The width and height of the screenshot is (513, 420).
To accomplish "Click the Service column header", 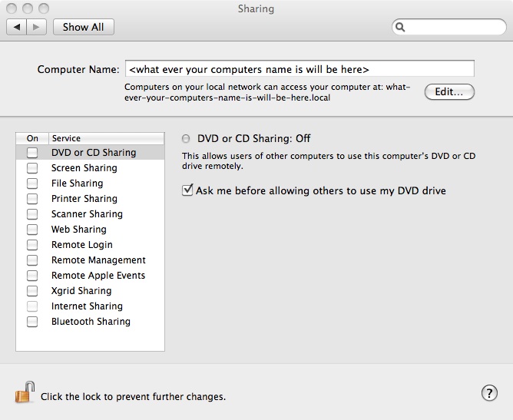I will (104, 138).
